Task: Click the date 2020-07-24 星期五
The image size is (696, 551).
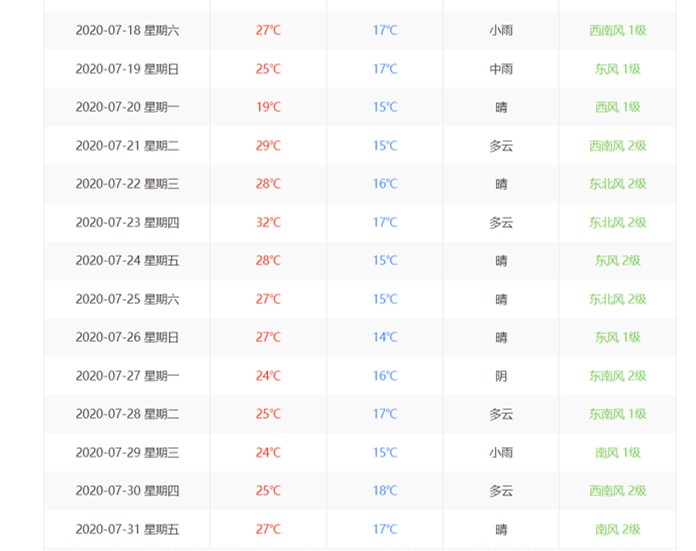Action: 127,260
